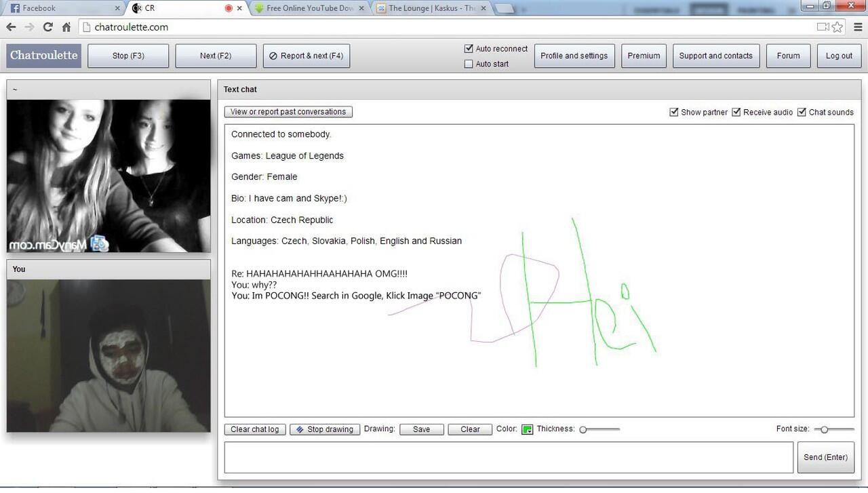Image resolution: width=868 pixels, height=493 pixels.
Task: Adjust the Font size slider
Action: tap(833, 429)
